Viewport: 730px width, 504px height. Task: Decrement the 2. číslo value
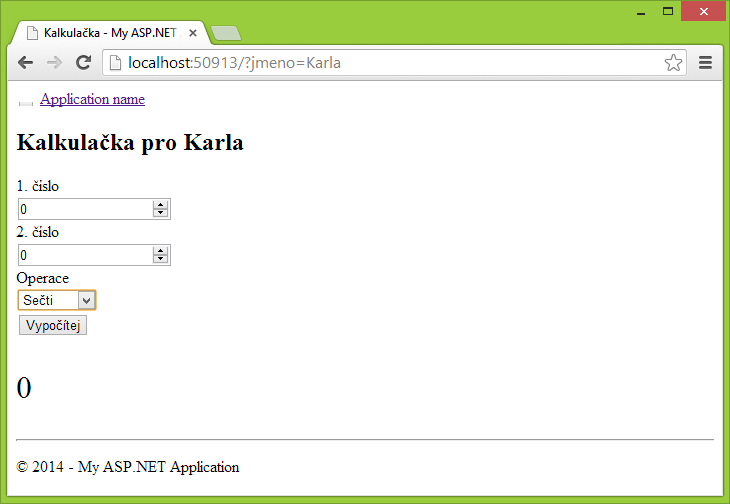point(160,259)
